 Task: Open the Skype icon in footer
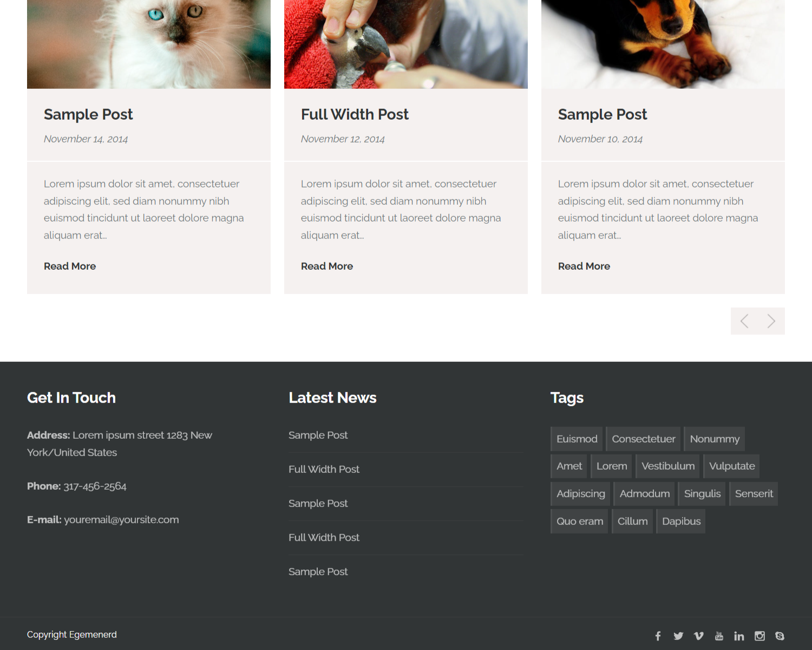click(780, 636)
